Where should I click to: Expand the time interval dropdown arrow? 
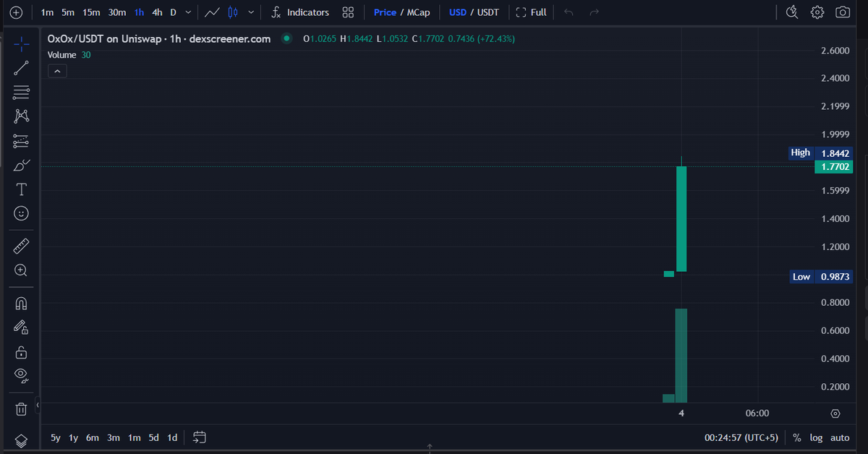tap(189, 12)
